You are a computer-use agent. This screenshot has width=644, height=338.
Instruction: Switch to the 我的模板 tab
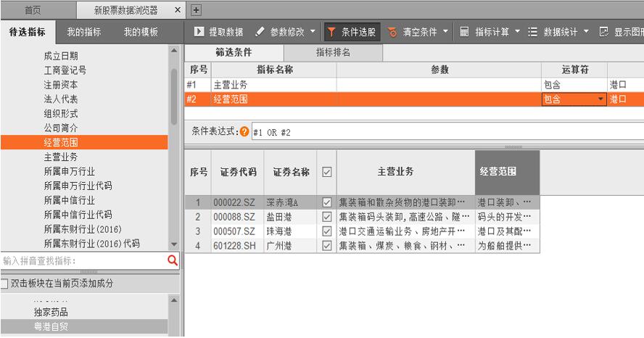click(141, 32)
